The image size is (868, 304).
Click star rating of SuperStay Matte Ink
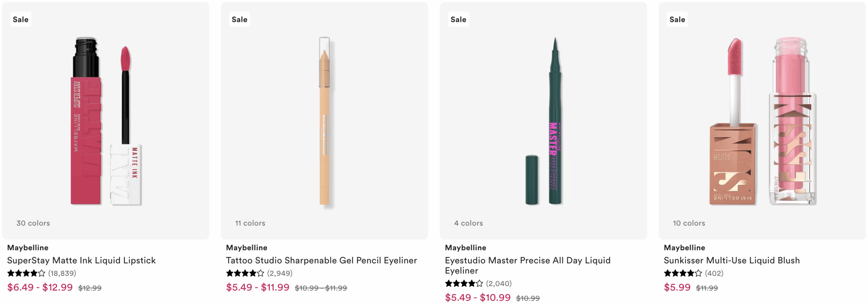point(26,273)
